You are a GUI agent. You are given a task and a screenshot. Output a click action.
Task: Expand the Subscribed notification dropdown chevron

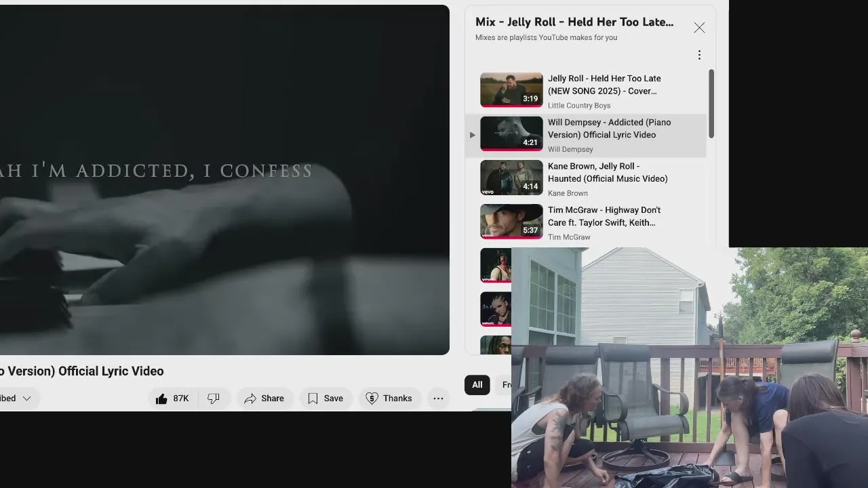point(26,399)
